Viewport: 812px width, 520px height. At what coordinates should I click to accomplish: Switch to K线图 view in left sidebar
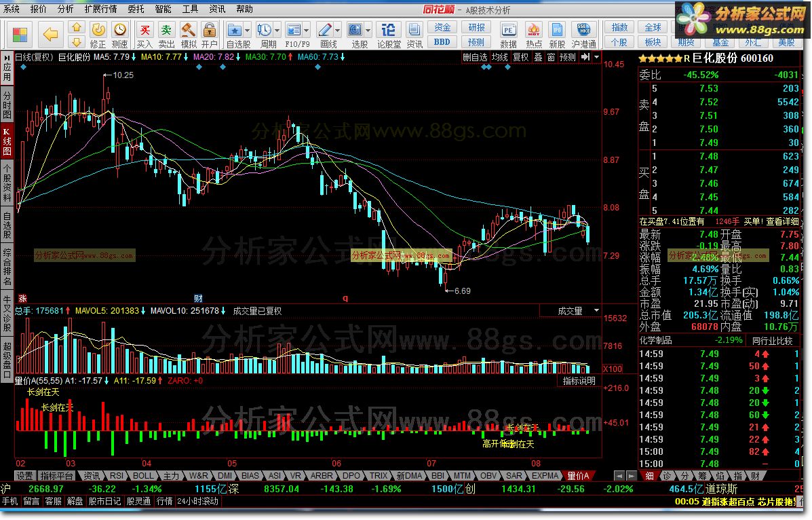coord(7,141)
